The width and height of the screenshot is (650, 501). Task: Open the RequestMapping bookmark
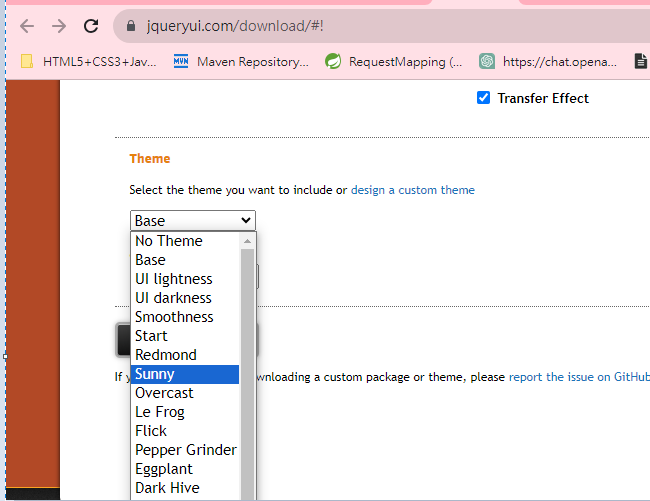[393, 62]
